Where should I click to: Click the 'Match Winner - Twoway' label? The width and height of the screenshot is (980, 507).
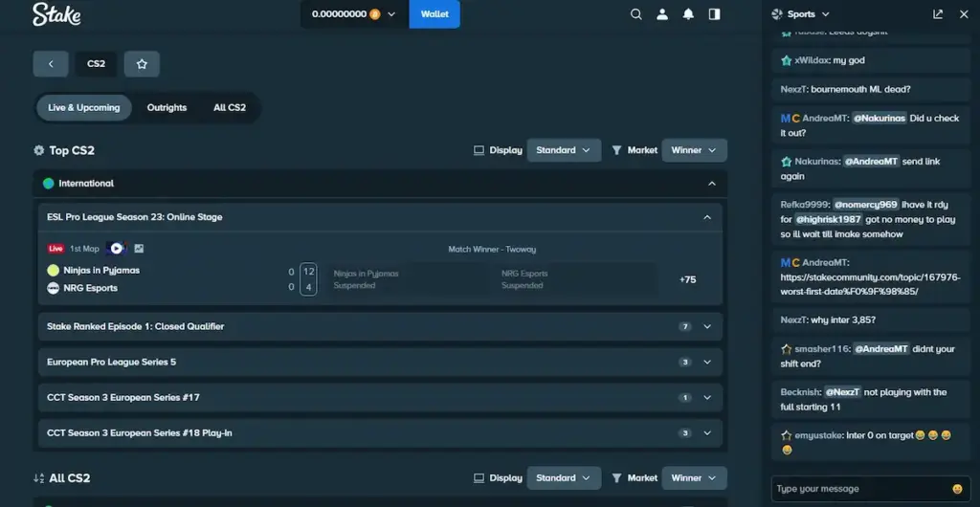(x=492, y=249)
